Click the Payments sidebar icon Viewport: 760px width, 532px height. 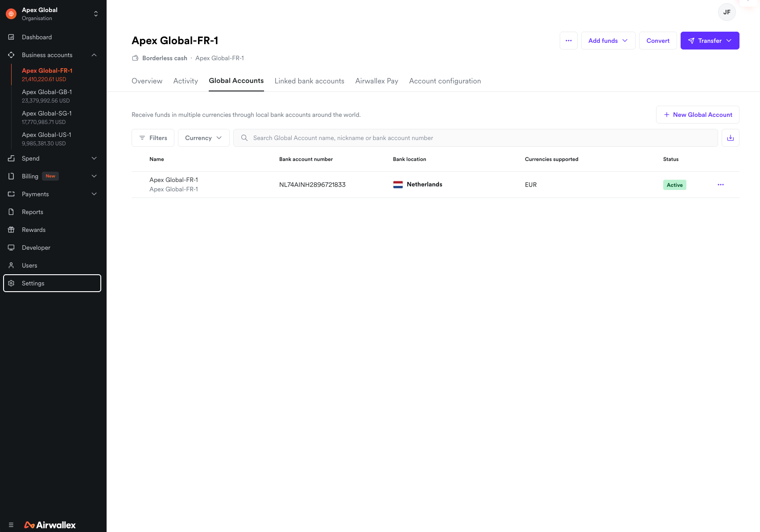click(x=11, y=194)
